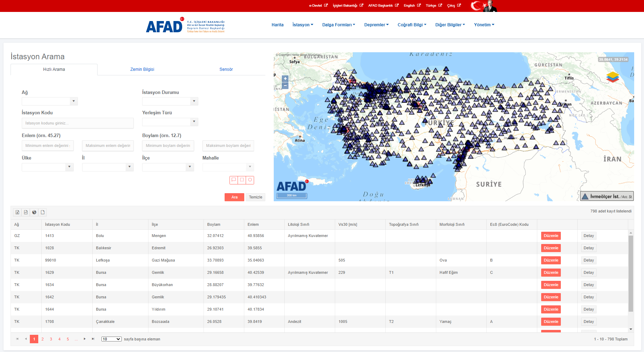Go to first results page
Image resolution: width=644 pixels, height=352 pixels.
[17, 339]
